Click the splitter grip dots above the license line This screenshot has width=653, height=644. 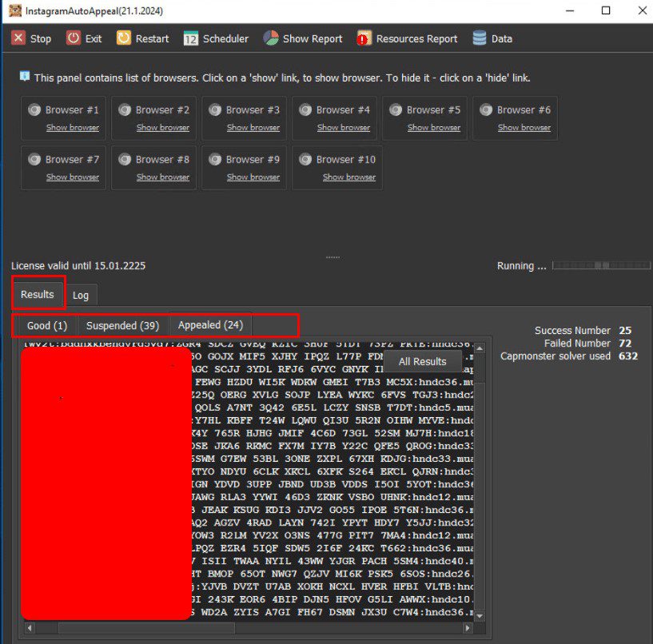coord(332,257)
